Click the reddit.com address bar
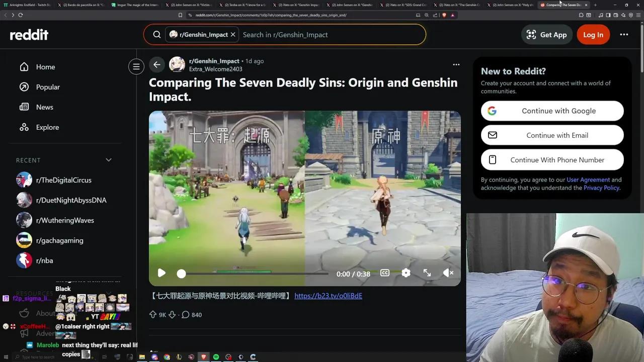Screen dimensions: 644x362 (302, 15)
